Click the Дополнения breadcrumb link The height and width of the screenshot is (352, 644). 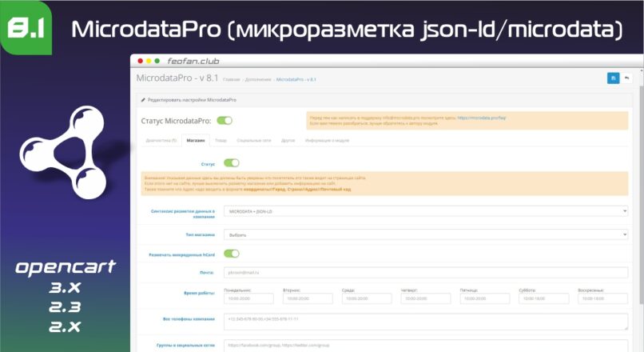pyautogui.click(x=258, y=79)
